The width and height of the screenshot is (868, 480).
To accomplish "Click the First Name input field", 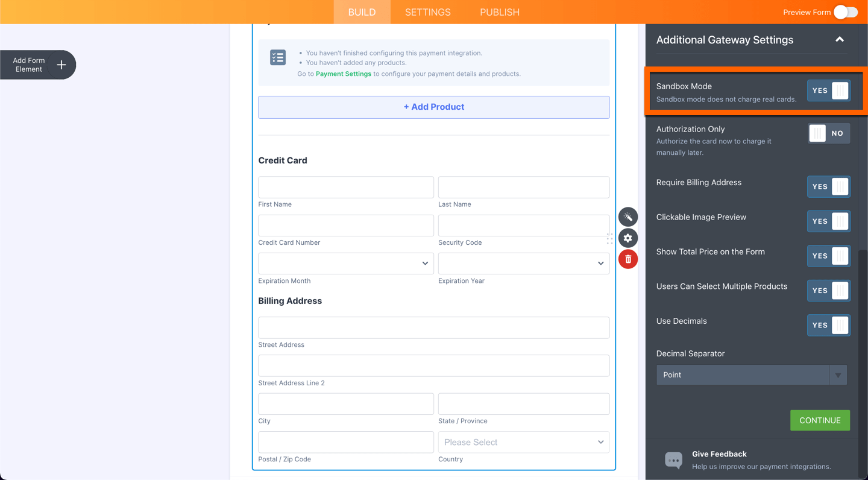I will click(346, 187).
